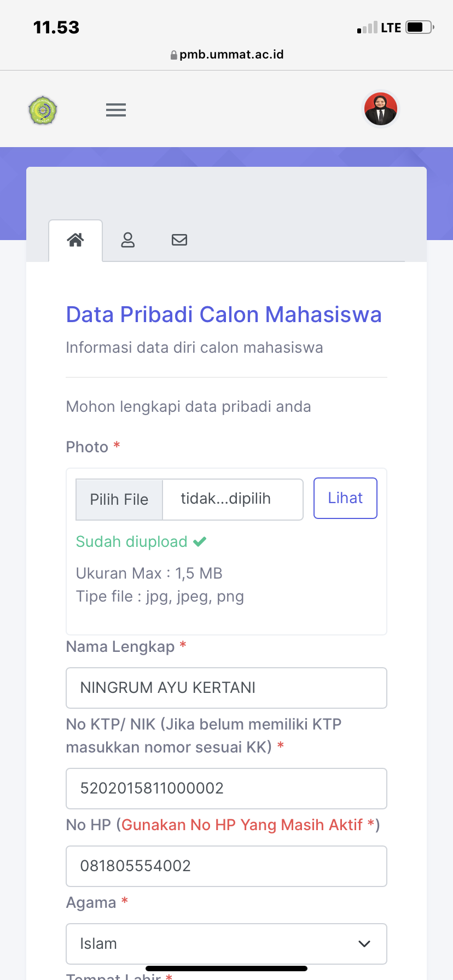Tap the pmb.ummat.ac.id address bar

(231, 55)
